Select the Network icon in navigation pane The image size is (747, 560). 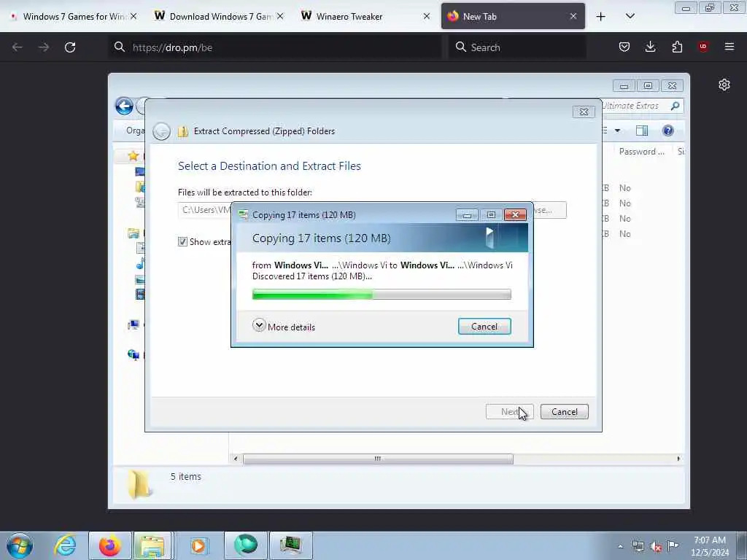[133, 354]
